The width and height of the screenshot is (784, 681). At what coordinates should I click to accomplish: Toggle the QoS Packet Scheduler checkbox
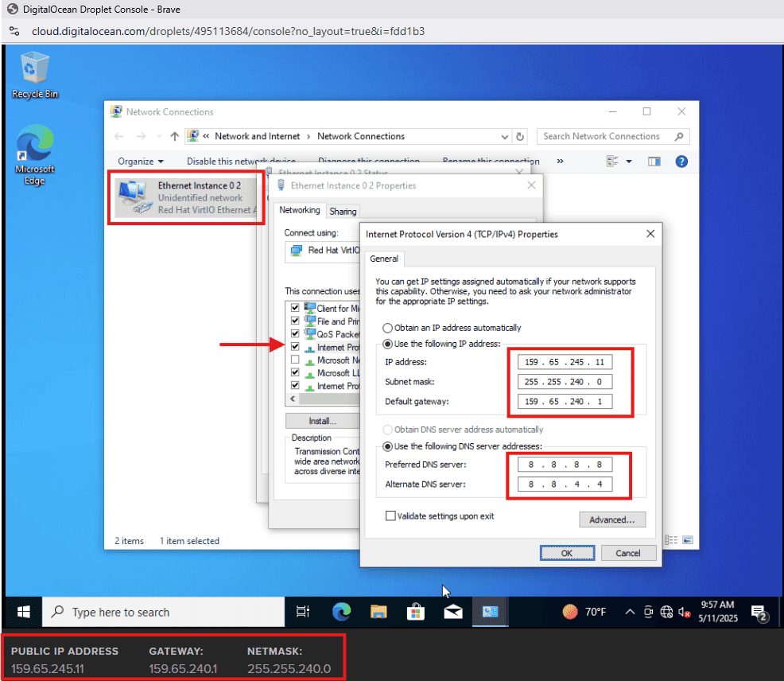coord(295,333)
